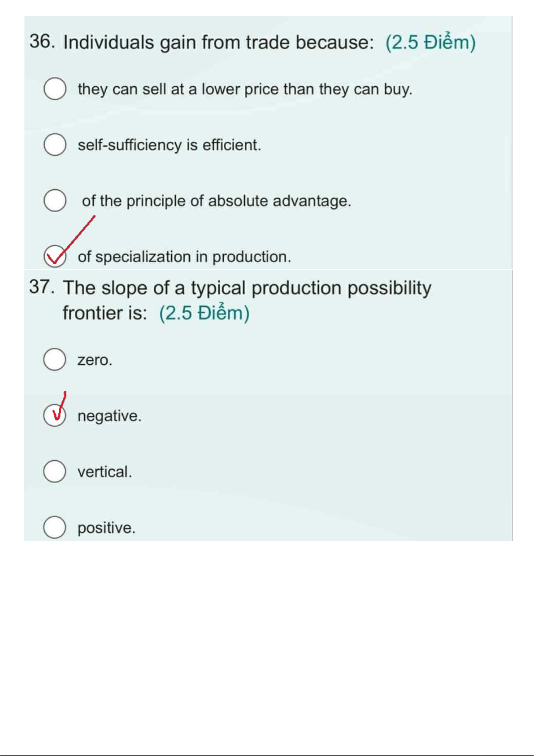Select the 'vertical.' radio button
This screenshot has width=534, height=756.
tap(55, 471)
